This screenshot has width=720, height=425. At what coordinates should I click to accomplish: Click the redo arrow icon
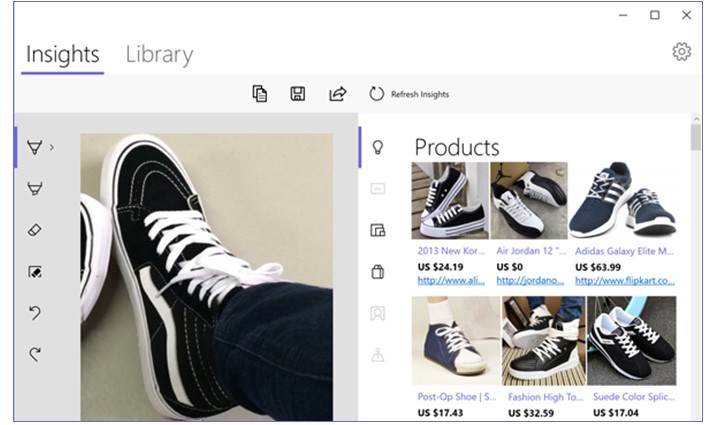click(35, 354)
